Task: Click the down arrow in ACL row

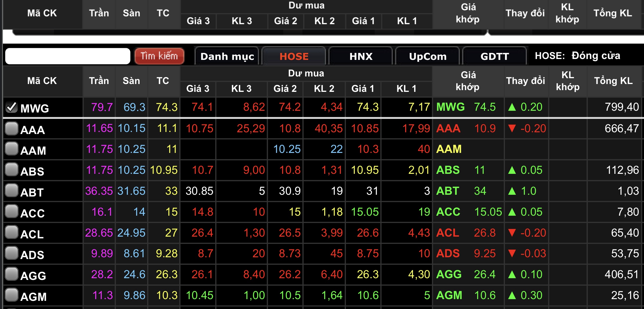Action: [x=512, y=233]
